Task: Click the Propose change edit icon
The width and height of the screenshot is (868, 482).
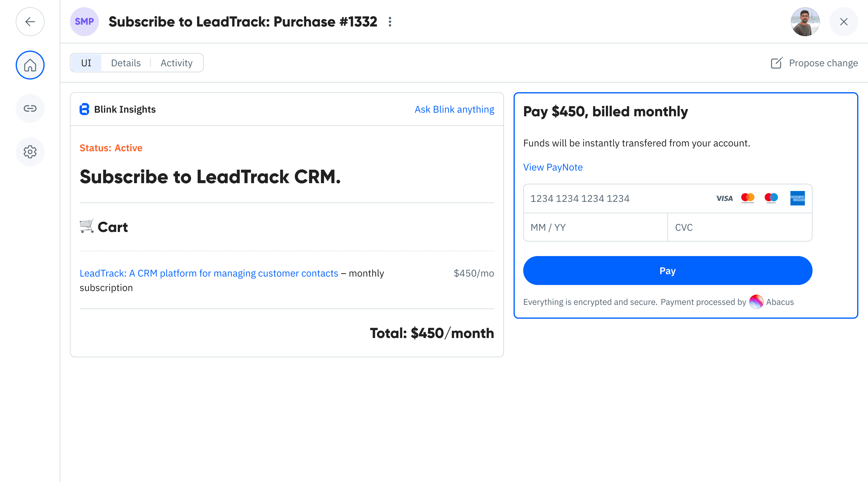Action: (776, 63)
